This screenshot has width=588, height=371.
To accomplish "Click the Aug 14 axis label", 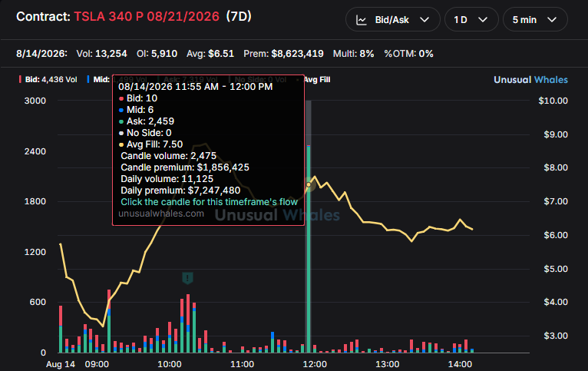I will [61, 364].
